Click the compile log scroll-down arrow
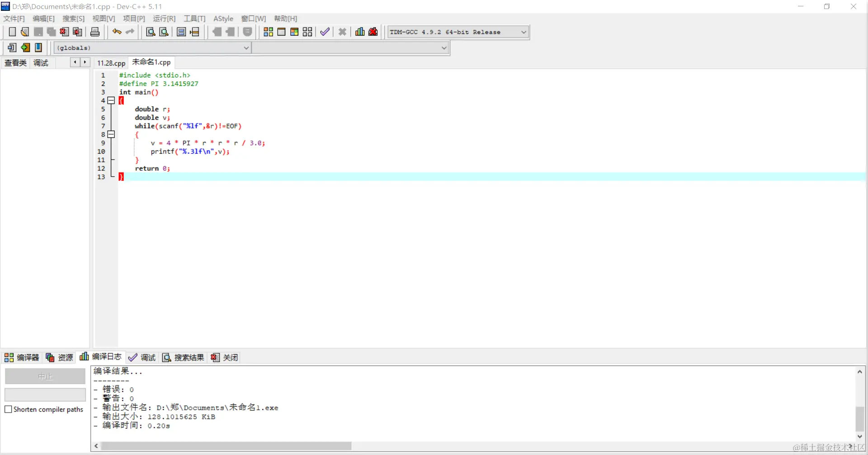This screenshot has height=455, width=868. pos(860,436)
